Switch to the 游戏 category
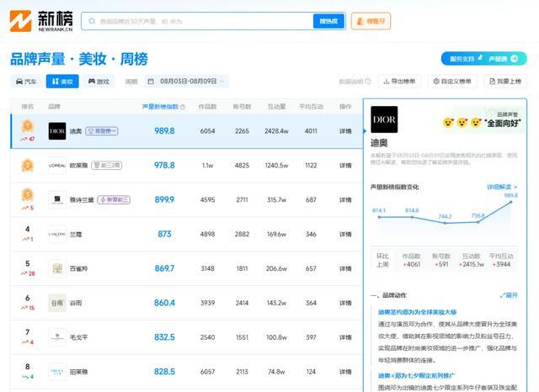Image resolution: width=539 pixels, height=392 pixels. click(99, 82)
